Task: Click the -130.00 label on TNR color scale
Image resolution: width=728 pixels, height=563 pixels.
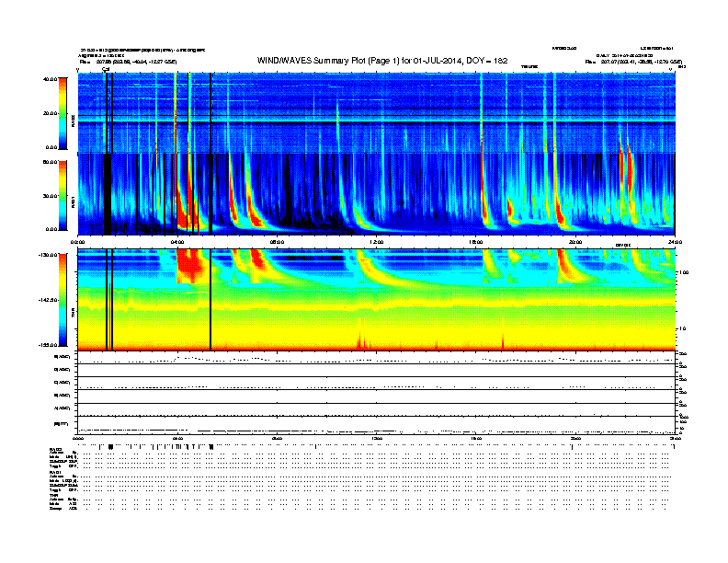Action: [48, 255]
